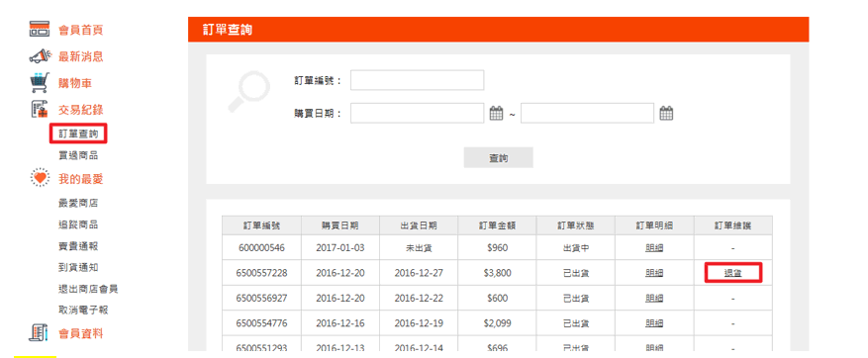Click the 我的最愛 heart icon

pos(40,178)
